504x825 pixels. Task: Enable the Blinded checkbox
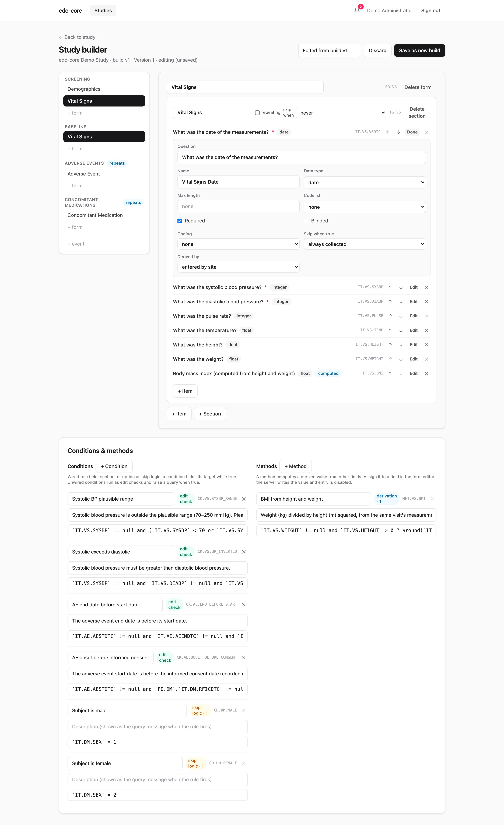[x=306, y=221]
